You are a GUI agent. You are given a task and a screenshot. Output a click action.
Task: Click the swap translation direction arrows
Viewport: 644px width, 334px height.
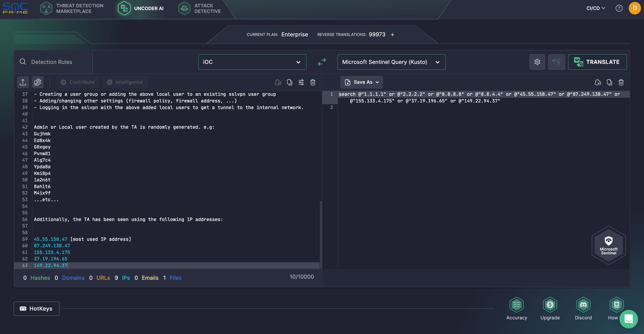pyautogui.click(x=322, y=62)
